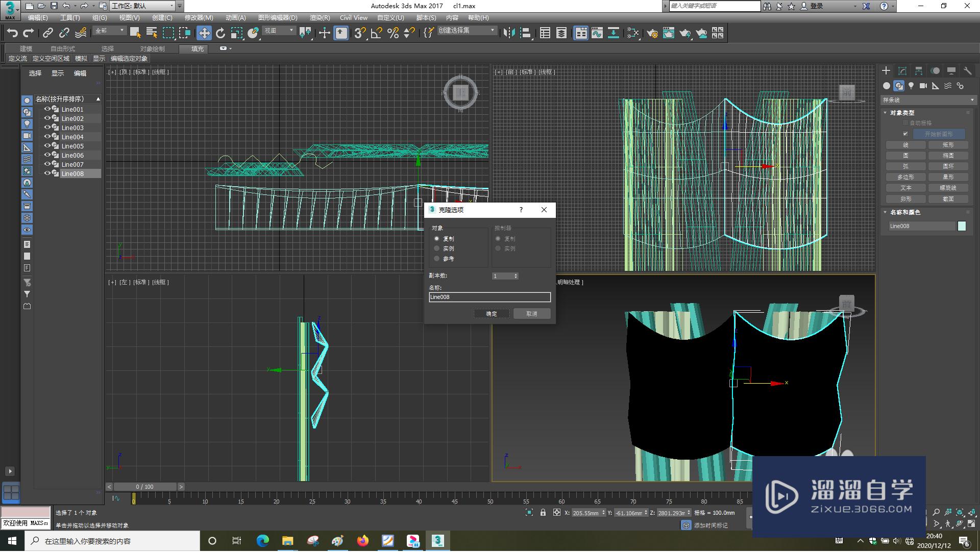Activate the Select Object tool
The height and width of the screenshot is (552, 980).
click(x=135, y=33)
